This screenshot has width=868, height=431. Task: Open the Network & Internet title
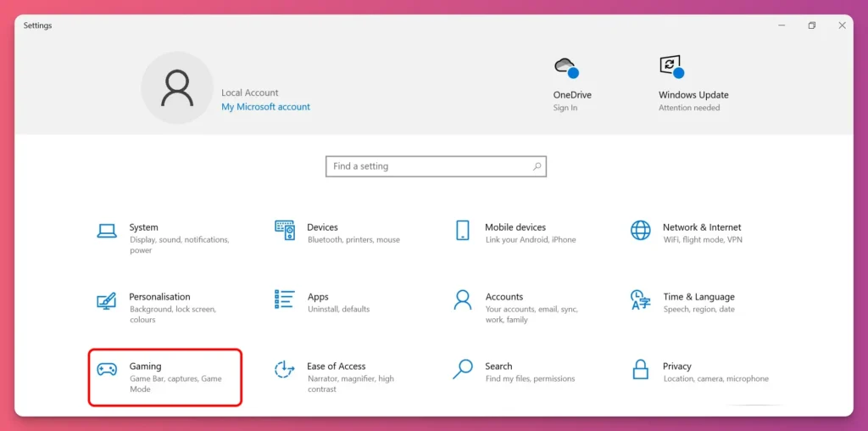coord(702,227)
